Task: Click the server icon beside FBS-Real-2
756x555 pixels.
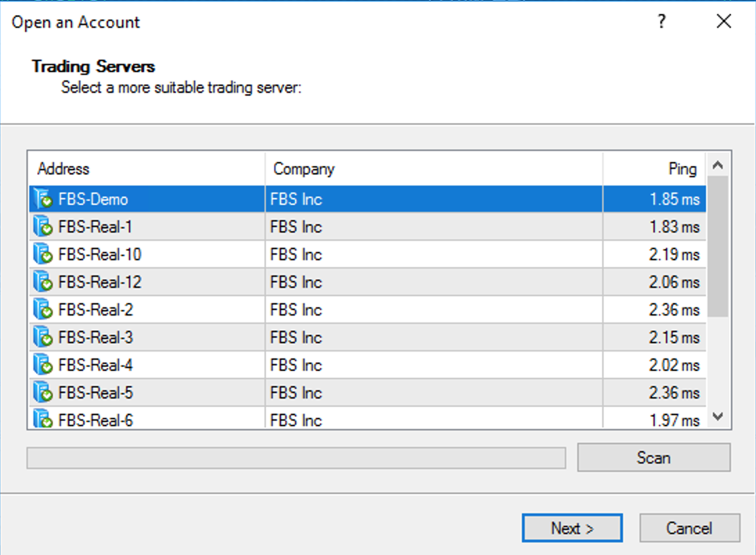Action: [43, 309]
